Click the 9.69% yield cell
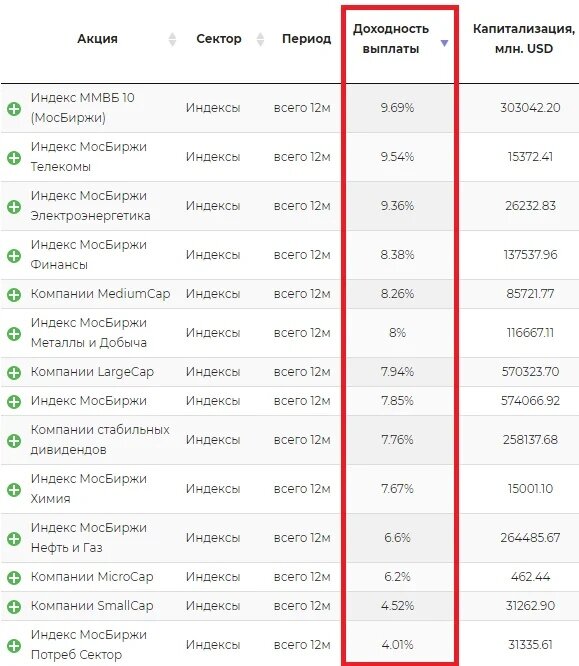Image resolution: width=579 pixels, height=666 pixels. coord(397,108)
